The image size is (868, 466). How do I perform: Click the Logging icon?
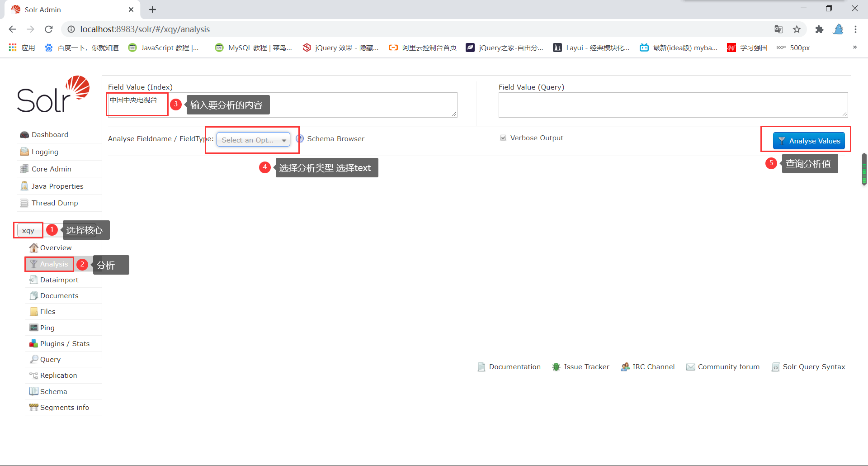(24, 152)
